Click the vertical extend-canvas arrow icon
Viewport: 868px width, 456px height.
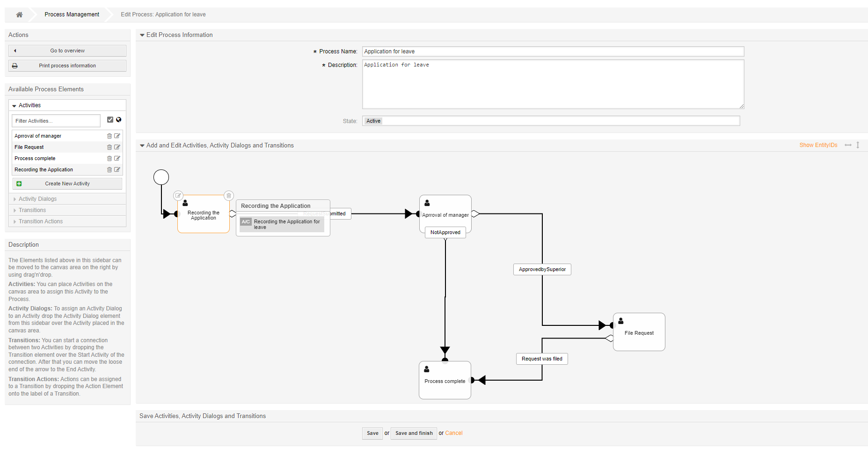coord(858,145)
